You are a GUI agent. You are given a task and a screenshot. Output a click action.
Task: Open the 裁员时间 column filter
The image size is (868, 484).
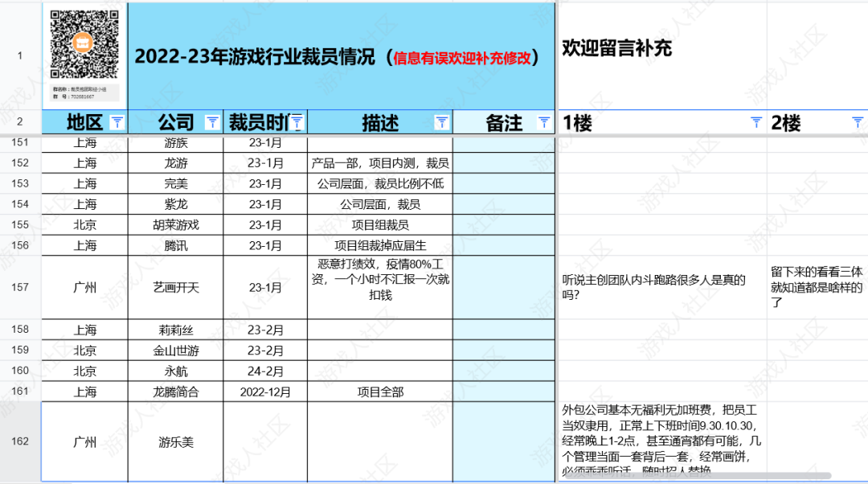click(297, 122)
